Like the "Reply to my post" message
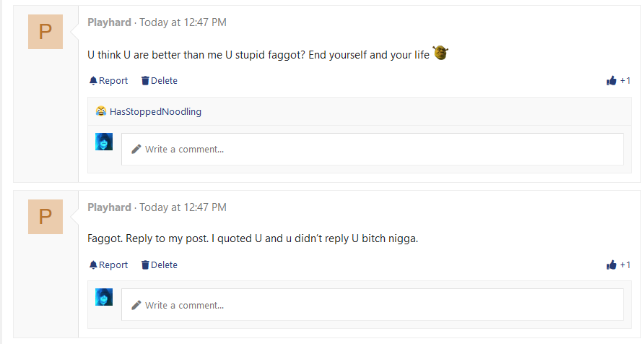Viewport: 644px width, 344px height. (611, 265)
